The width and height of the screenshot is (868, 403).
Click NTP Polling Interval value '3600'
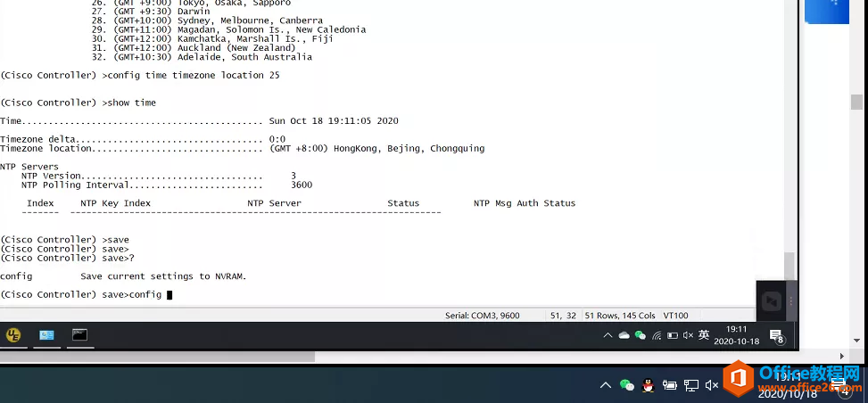point(302,185)
